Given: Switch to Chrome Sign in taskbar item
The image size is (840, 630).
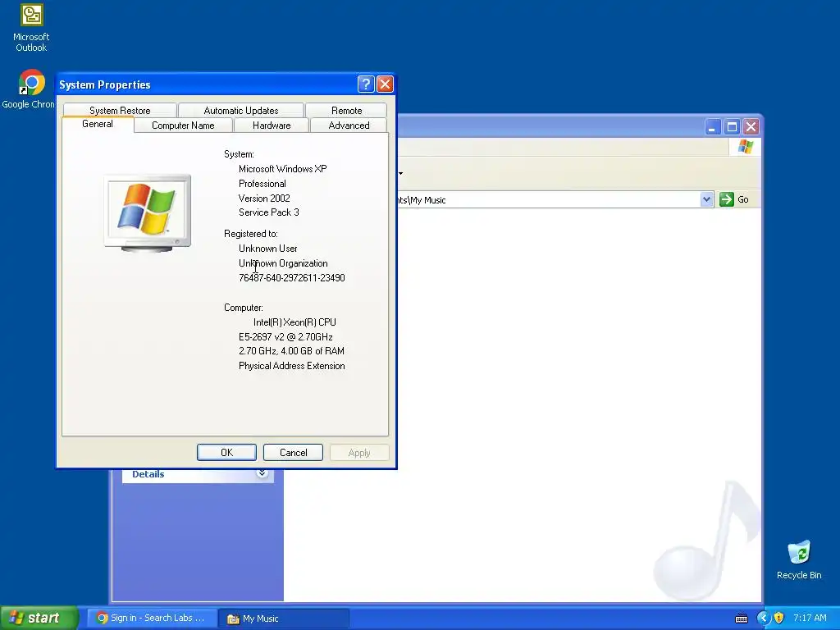Looking at the screenshot, I should [x=152, y=618].
